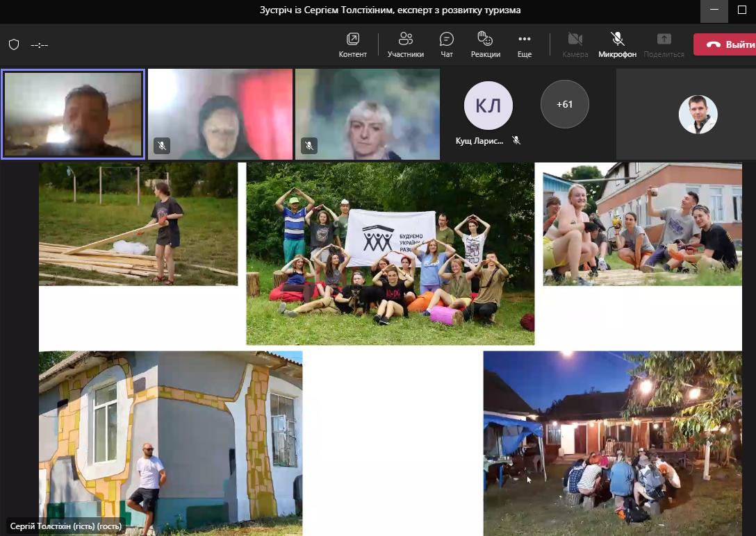The image size is (756, 536).
Task: Open the Контент view
Action: [352, 44]
